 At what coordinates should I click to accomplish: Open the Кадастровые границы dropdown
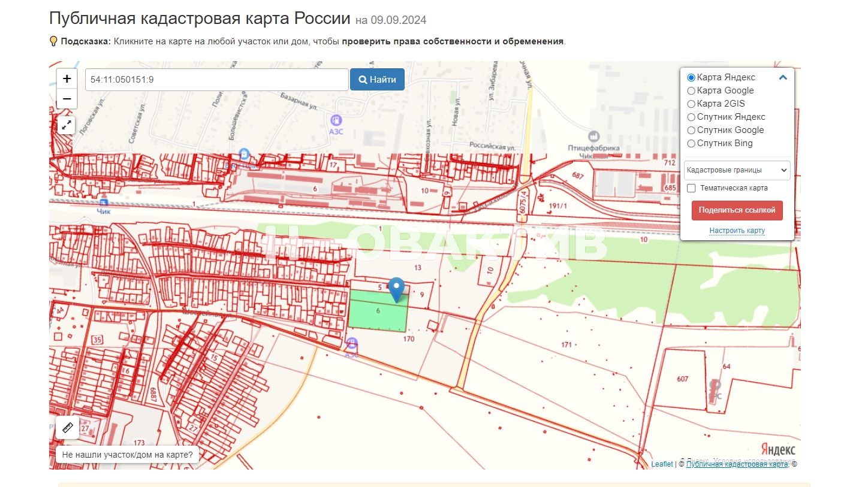(x=737, y=170)
